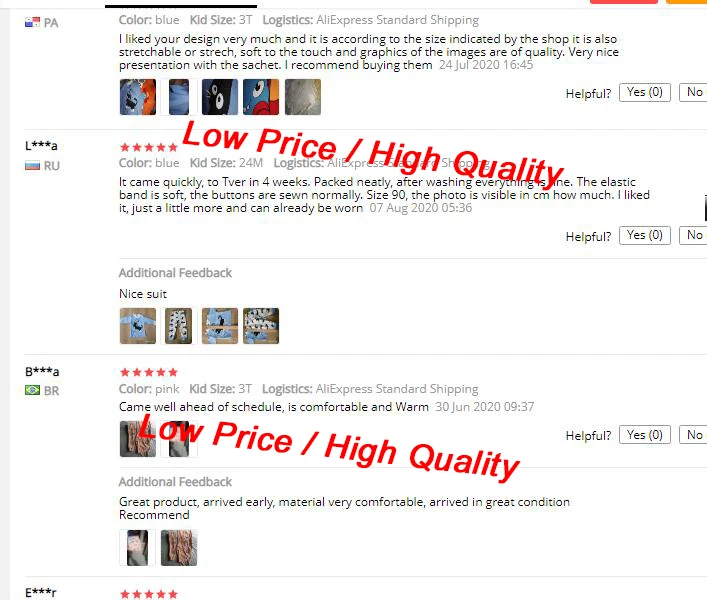Click the Brazil flag icon beside BR

(x=32, y=390)
